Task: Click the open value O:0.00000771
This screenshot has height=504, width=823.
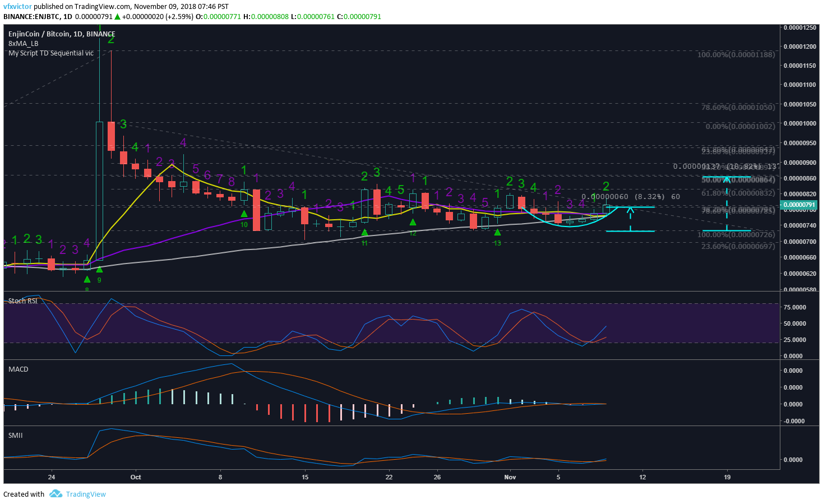Action: click(218, 17)
